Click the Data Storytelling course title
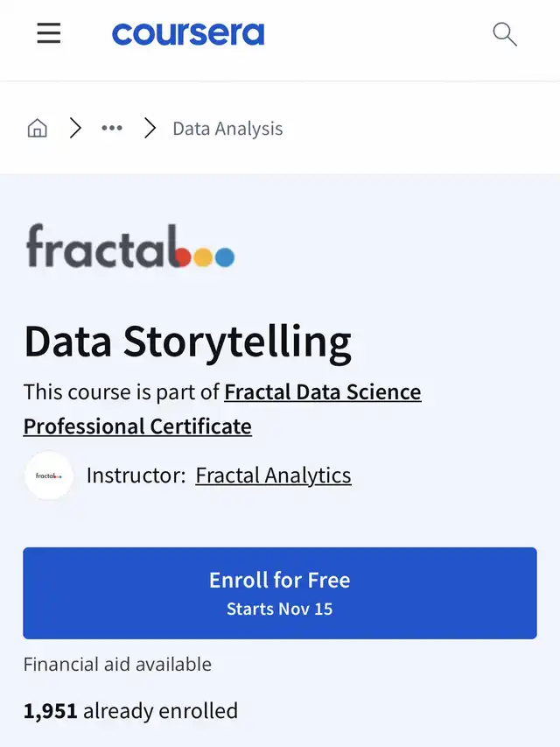The width and height of the screenshot is (560, 747). 187,342
